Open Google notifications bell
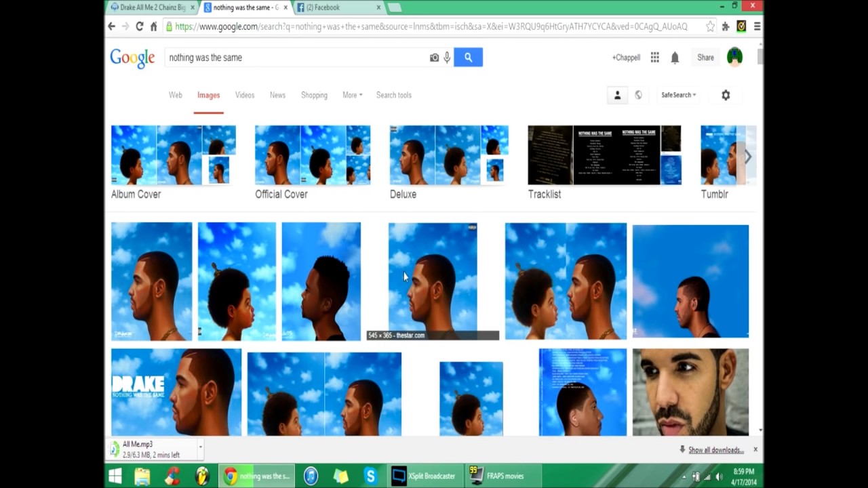868x488 pixels. (675, 58)
